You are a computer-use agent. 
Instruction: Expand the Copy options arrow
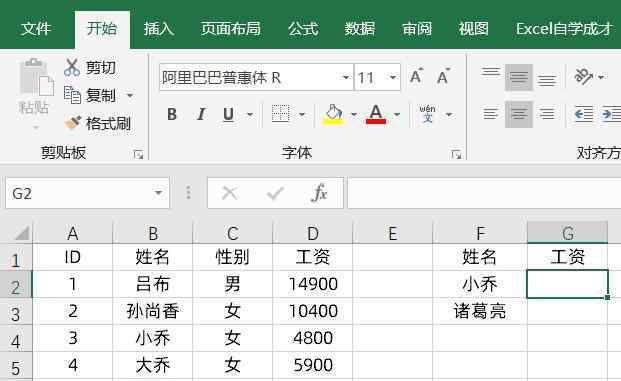[130, 95]
